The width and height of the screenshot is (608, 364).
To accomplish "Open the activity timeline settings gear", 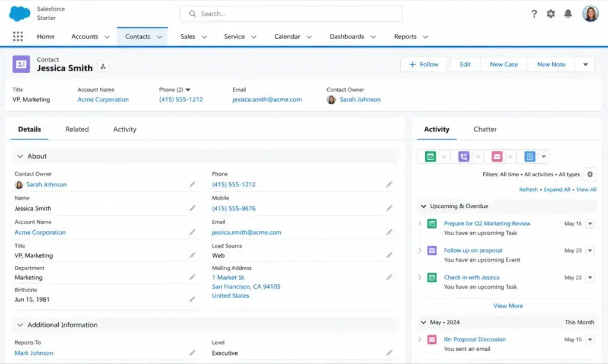I will tap(590, 175).
